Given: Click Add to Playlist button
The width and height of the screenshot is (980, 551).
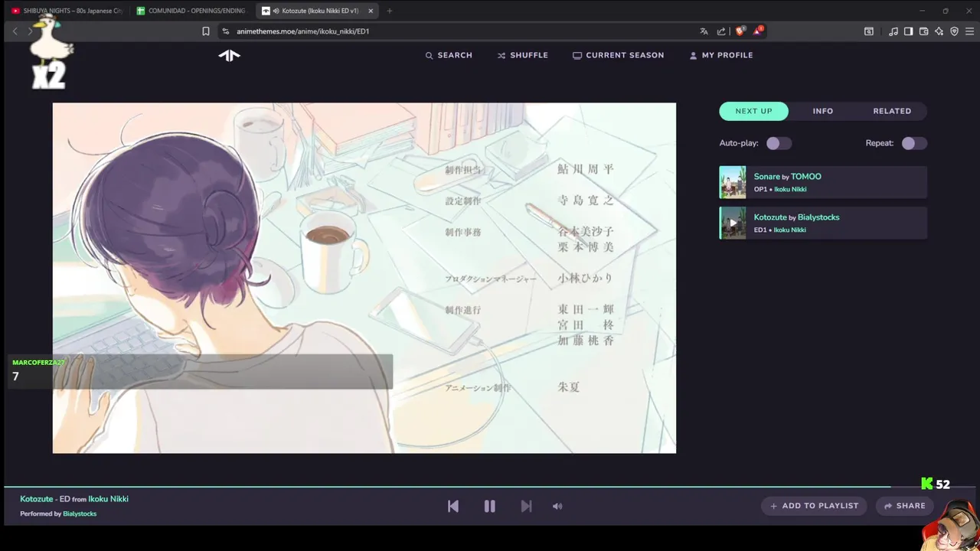Looking at the screenshot, I should click(815, 506).
